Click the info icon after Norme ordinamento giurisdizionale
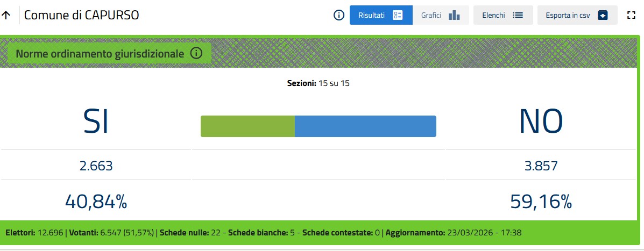Viewport: 644px width, 251px height. pos(196,53)
